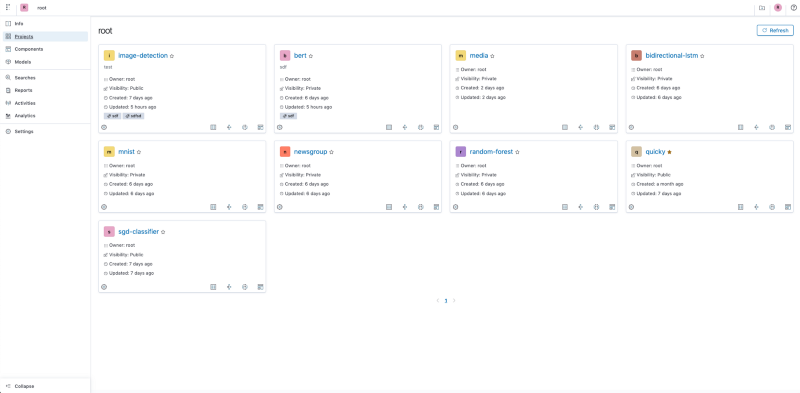Select page 1 in pagination

(446, 301)
